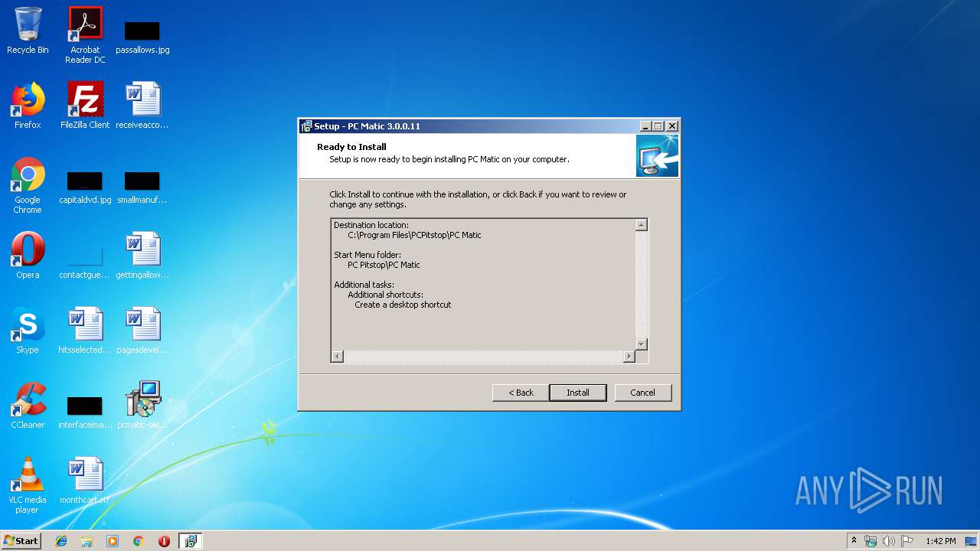Open Internet Explorer from the taskbar

(x=61, y=541)
